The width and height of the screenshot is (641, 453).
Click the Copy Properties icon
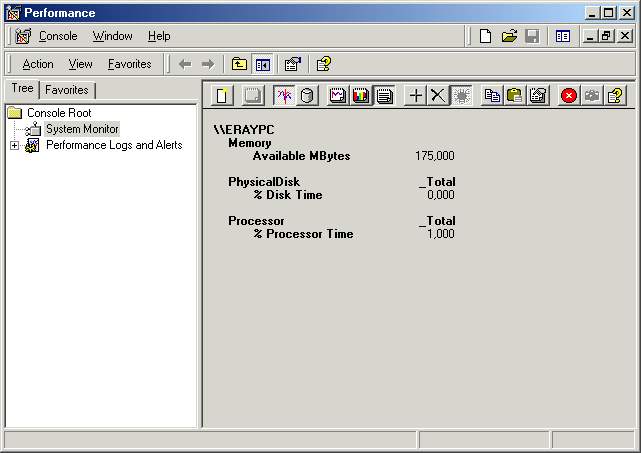click(x=492, y=96)
